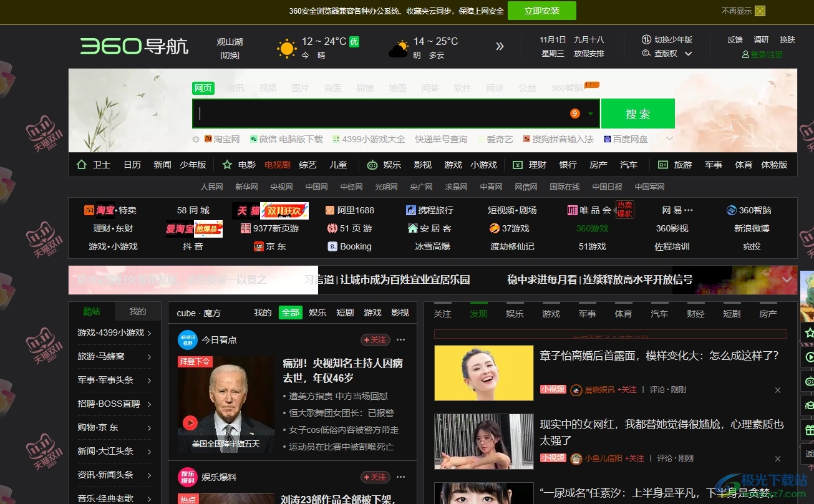Open the 爱淘宝 抢爆品 link

pyautogui.click(x=194, y=229)
